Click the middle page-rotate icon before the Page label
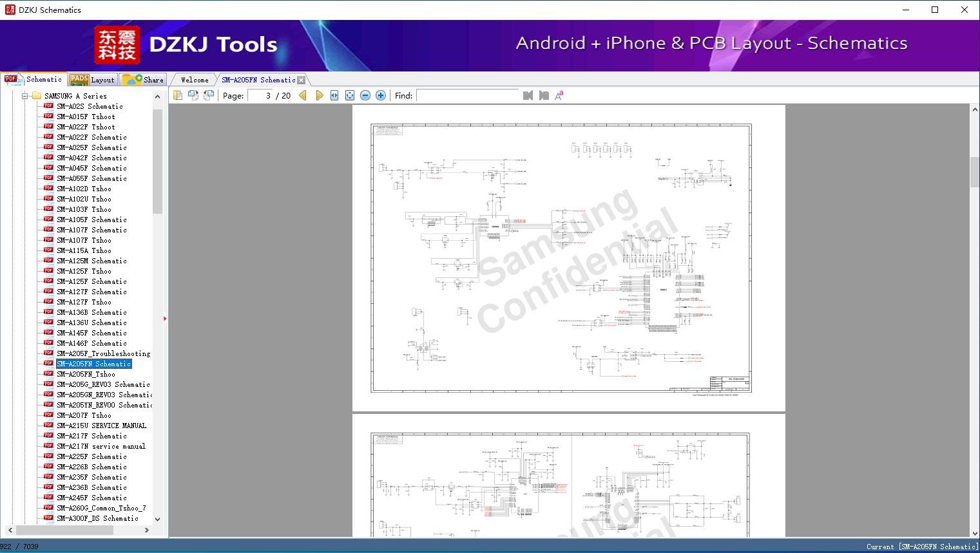The height and width of the screenshot is (553, 980). point(193,95)
